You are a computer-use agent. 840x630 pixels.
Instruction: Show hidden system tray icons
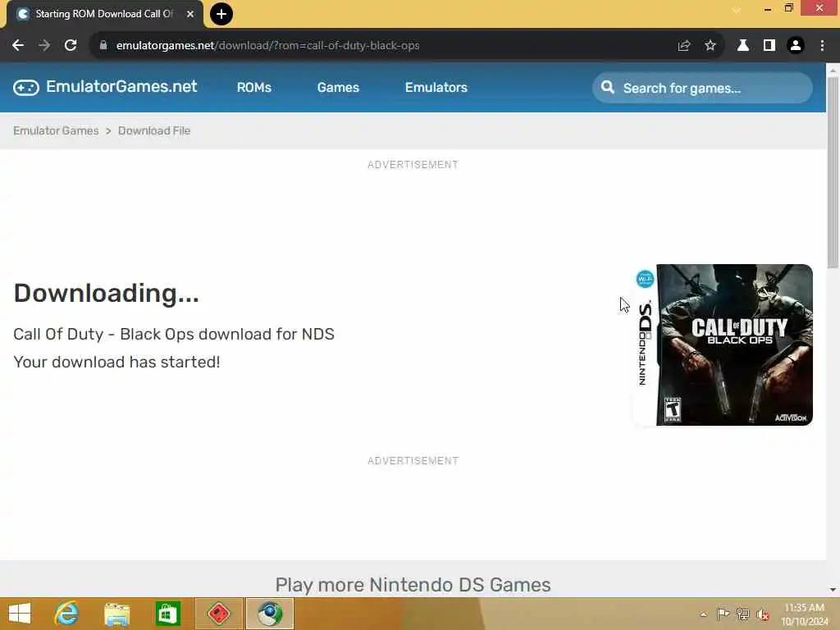click(x=703, y=614)
